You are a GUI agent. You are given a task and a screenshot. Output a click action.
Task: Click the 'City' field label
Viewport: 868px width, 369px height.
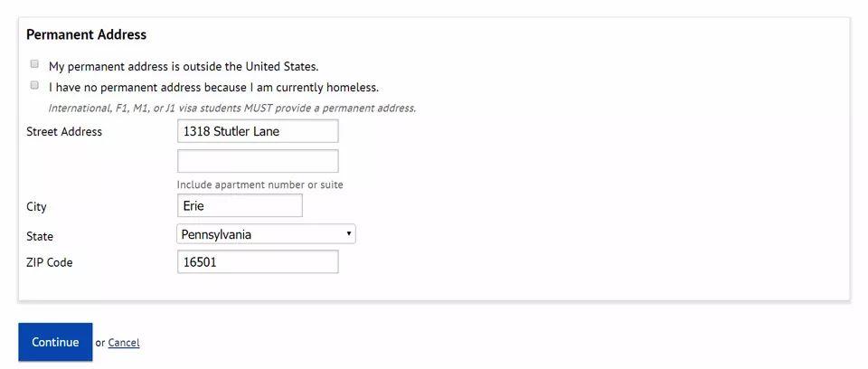click(37, 207)
